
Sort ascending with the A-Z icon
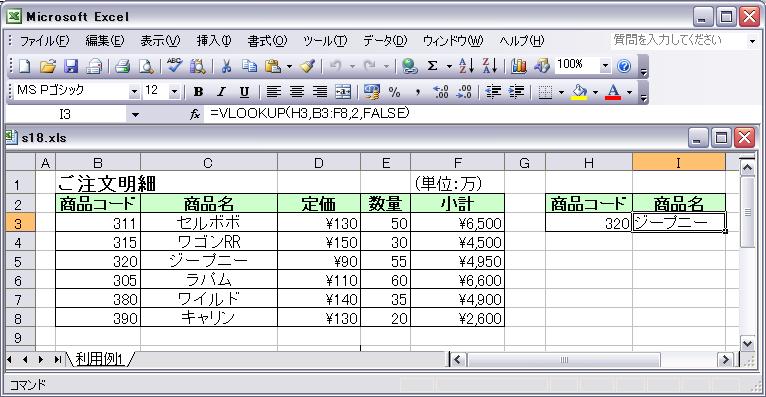(466, 66)
